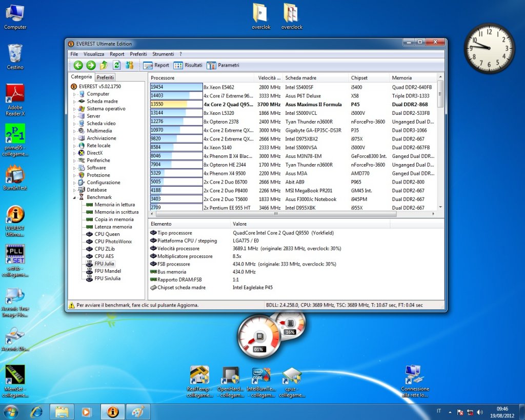Click the Up level arrow toolbar icon
This screenshot has height=420, width=525.
[104, 65]
